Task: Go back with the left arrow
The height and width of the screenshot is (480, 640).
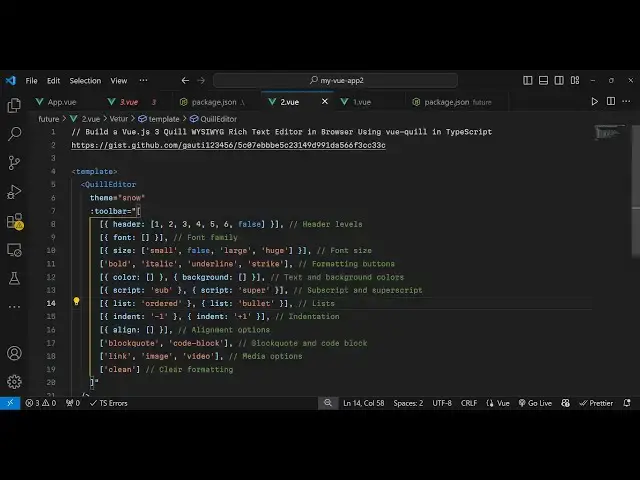Action: pyautogui.click(x=185, y=80)
